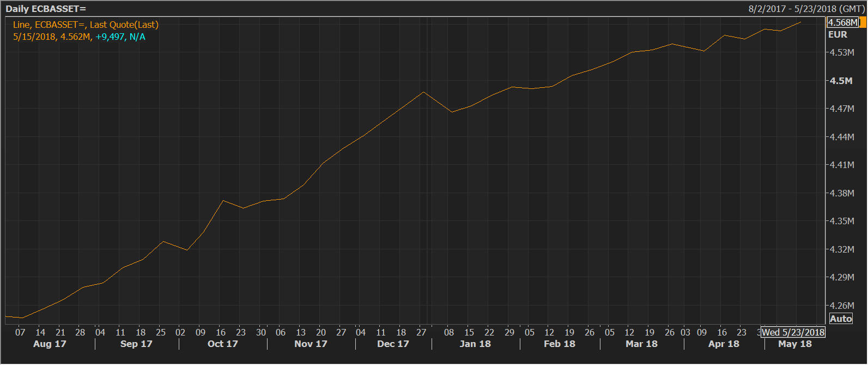The height and width of the screenshot is (365, 868).
Task: Select the 4.568M last price label
Action: (x=843, y=22)
